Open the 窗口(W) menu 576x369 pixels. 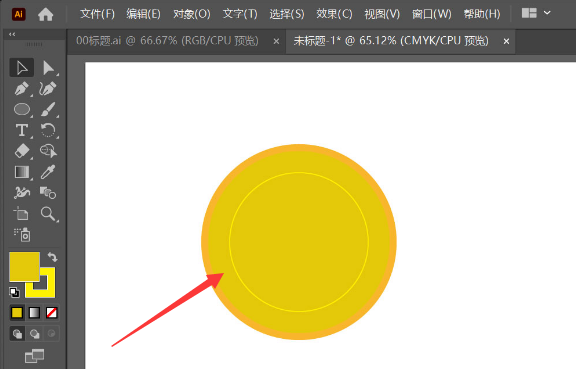point(432,14)
